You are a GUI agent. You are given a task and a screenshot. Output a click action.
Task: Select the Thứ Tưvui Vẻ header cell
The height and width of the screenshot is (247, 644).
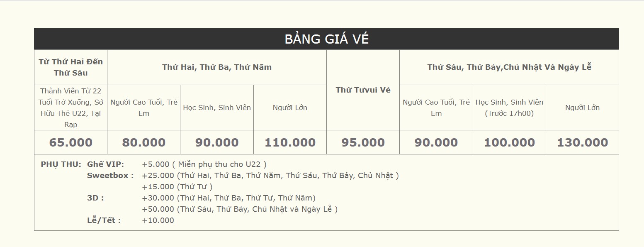pyautogui.click(x=363, y=90)
